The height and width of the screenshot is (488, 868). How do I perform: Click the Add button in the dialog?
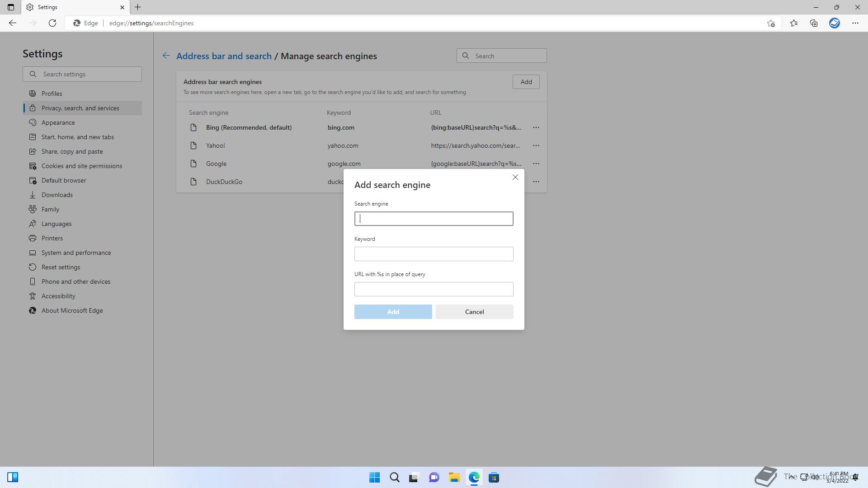click(x=393, y=312)
